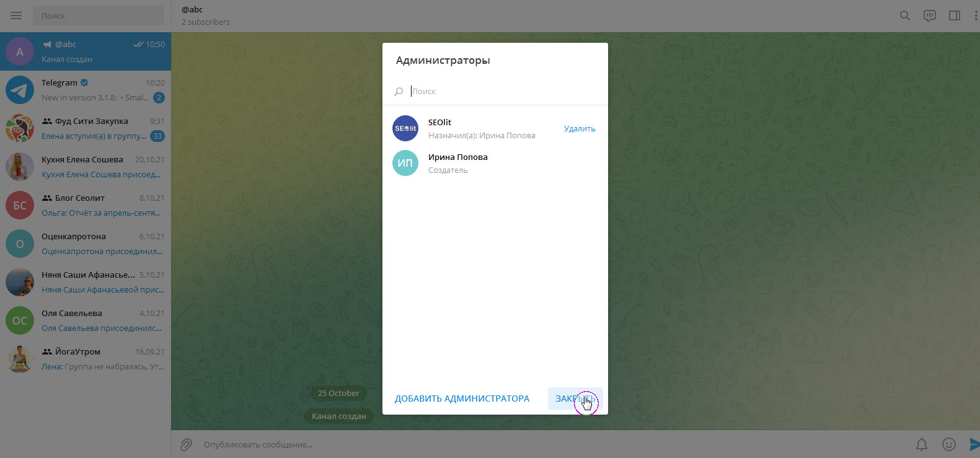Open the Telegram official chat
980x458 pixels.
tap(86, 90)
